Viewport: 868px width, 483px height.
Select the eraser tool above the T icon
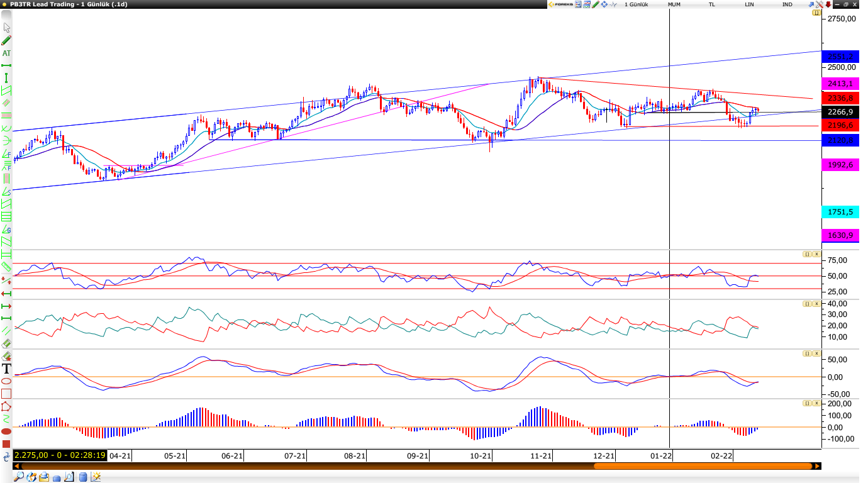coord(7,356)
